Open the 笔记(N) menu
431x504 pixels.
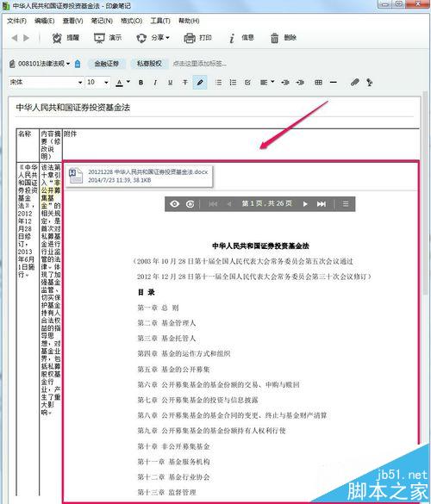(102, 21)
